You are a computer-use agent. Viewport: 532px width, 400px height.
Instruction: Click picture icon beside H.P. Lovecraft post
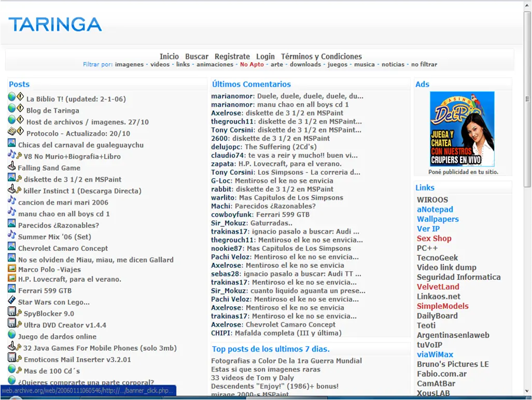coord(12,278)
